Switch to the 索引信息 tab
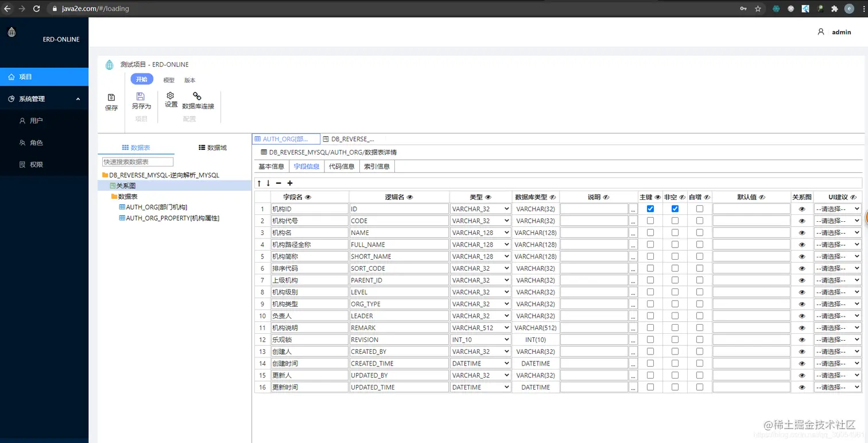868x443 pixels. [377, 167]
